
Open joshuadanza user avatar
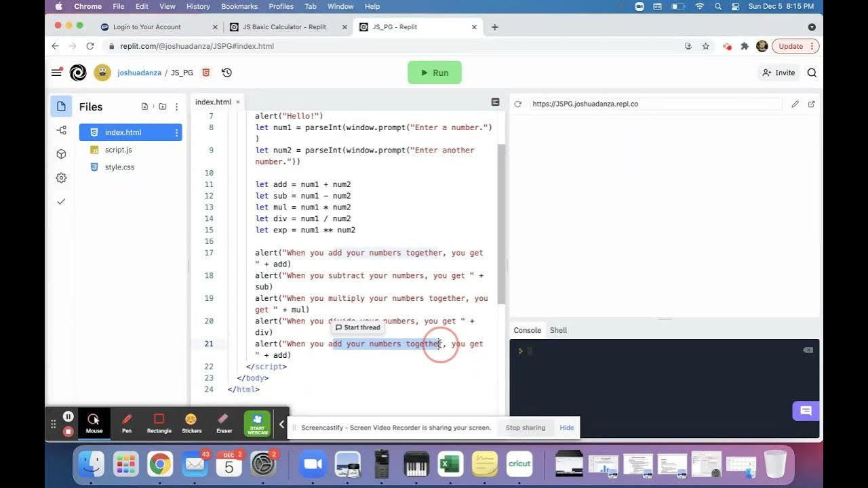pos(102,73)
